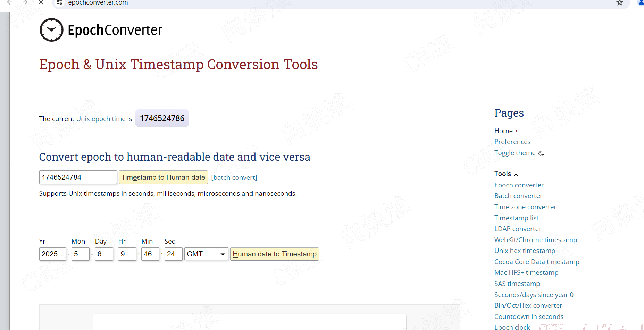
Task: Open Bin/Oct/Hex converter link
Action: click(x=528, y=305)
